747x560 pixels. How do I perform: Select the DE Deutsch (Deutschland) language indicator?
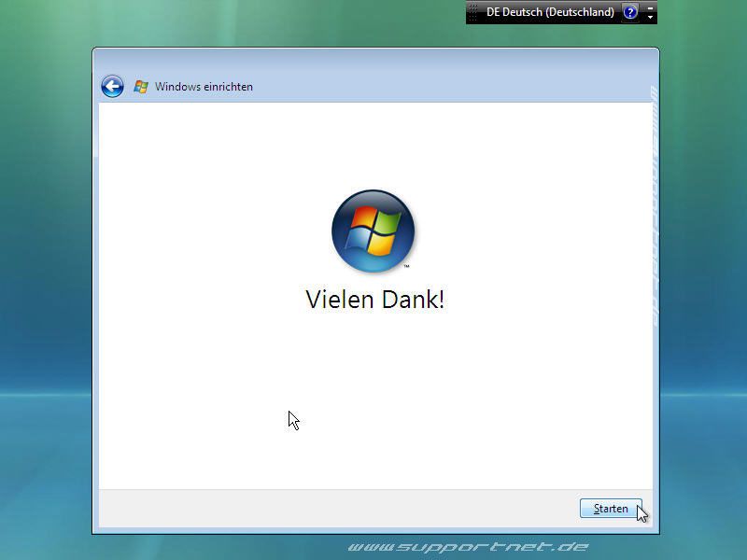550,12
